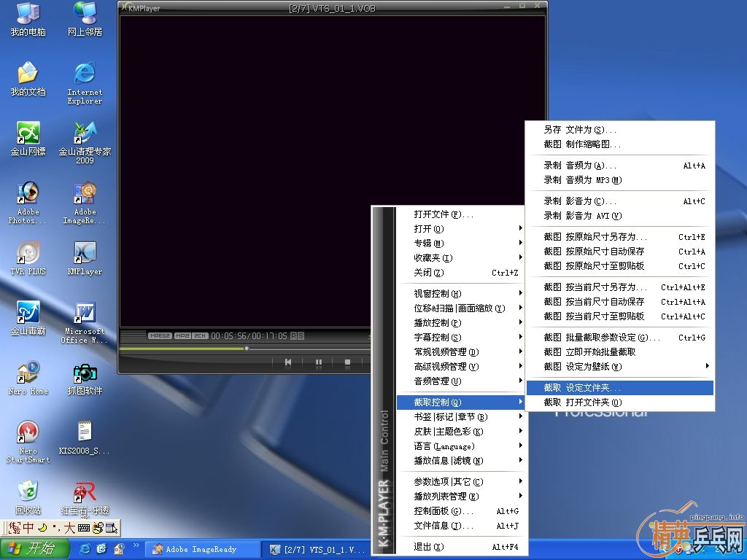
Task: Expand the 收藏夹(I) submenu
Action: [460, 258]
